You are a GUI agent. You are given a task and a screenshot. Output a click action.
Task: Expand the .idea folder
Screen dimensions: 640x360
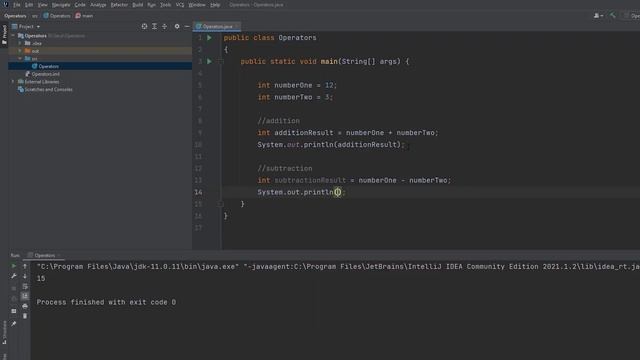pyautogui.click(x=20, y=43)
